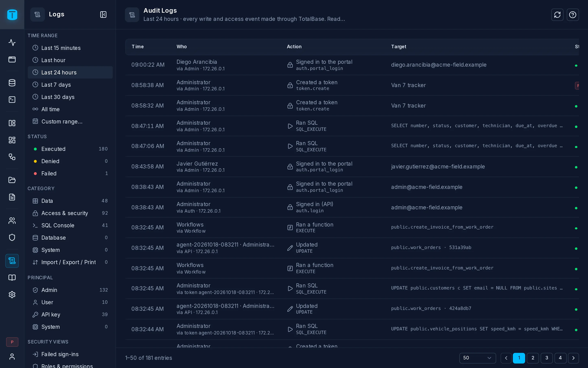Click the Action column header
The image size is (588, 368).
pos(294,46)
